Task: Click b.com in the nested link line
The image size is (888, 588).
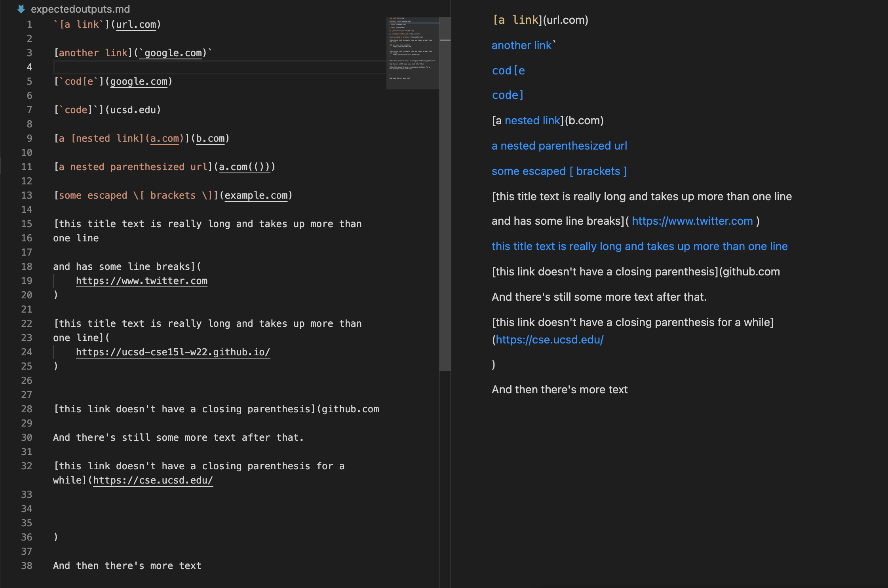Action: 210,138
